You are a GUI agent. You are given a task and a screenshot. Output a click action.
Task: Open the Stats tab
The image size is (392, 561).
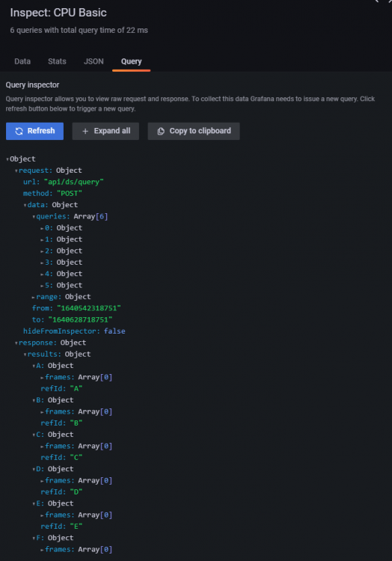tap(57, 61)
